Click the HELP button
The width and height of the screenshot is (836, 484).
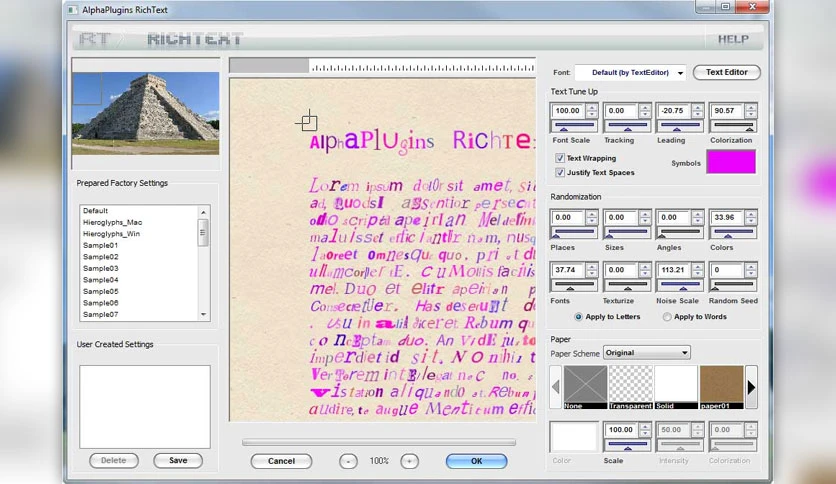(x=733, y=39)
